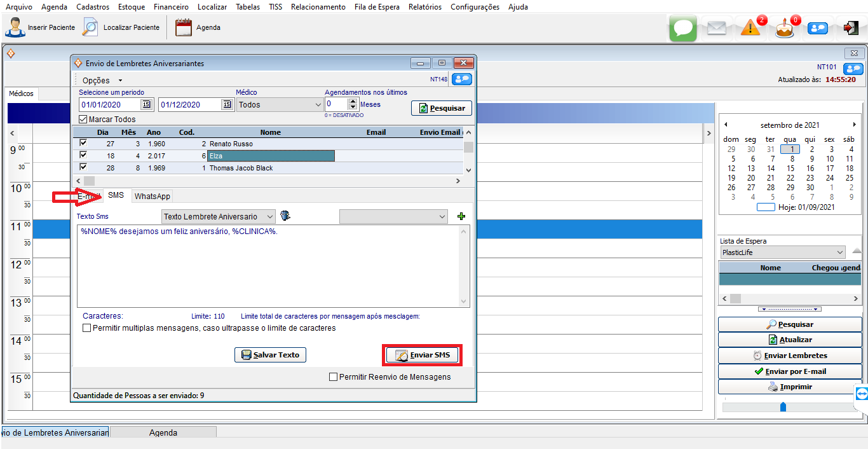
Task: Open the birthday cake notifications icon
Action: coord(785,29)
